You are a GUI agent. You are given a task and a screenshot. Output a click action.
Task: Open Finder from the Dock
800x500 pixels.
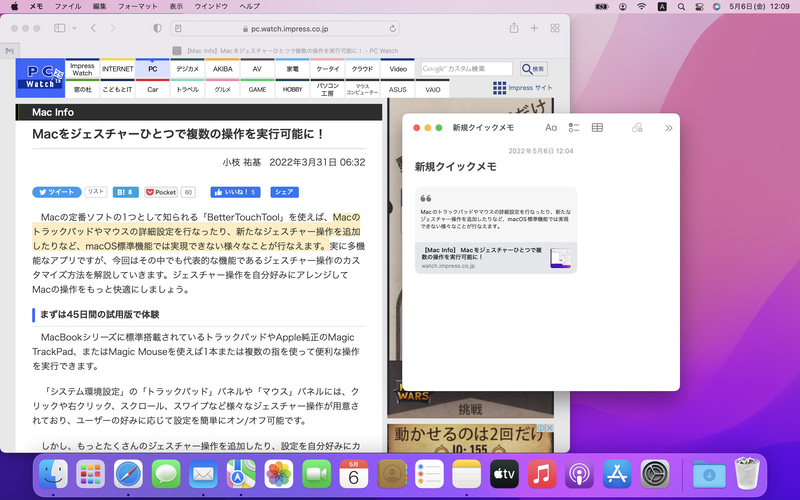click(53, 474)
